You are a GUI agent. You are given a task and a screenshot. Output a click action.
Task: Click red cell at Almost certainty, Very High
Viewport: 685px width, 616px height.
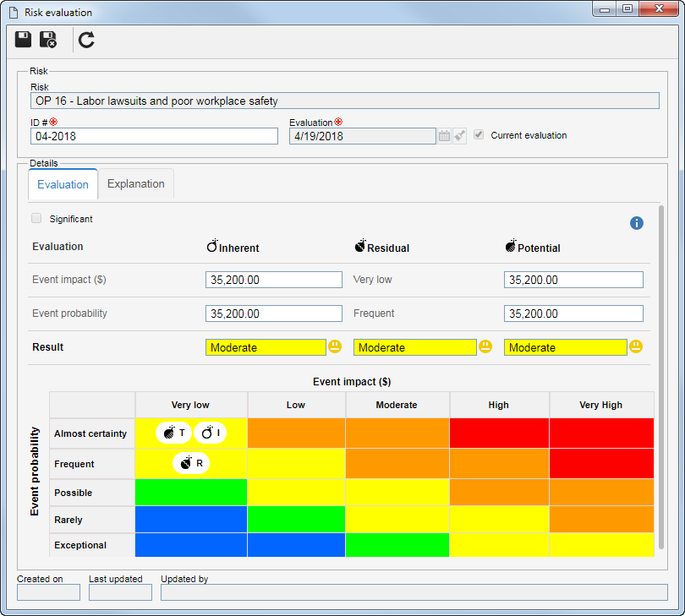point(601,433)
